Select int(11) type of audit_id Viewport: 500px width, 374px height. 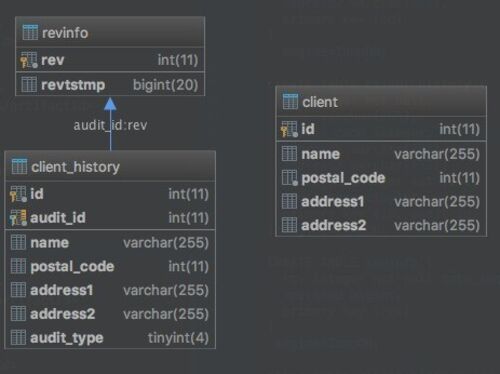(189, 218)
